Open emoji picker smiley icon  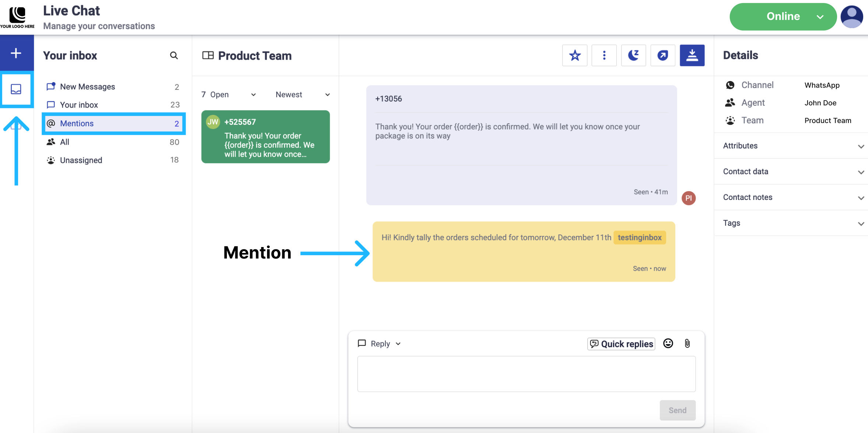(668, 344)
